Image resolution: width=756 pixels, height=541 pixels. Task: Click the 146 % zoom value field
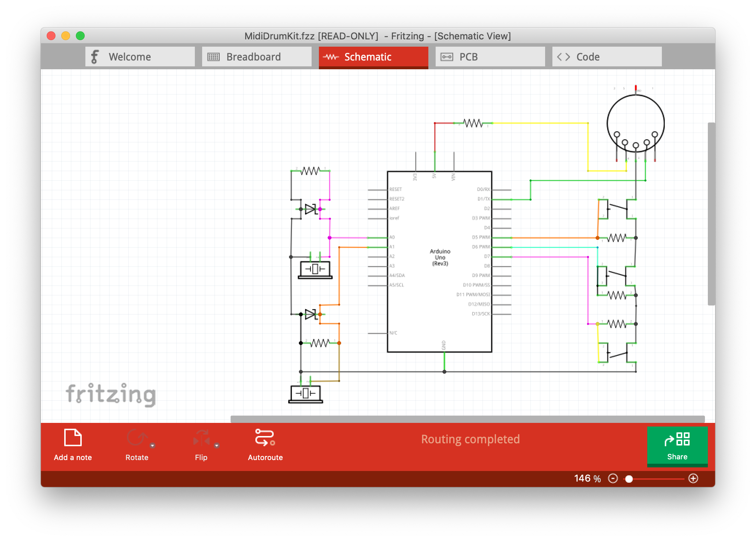pos(587,478)
